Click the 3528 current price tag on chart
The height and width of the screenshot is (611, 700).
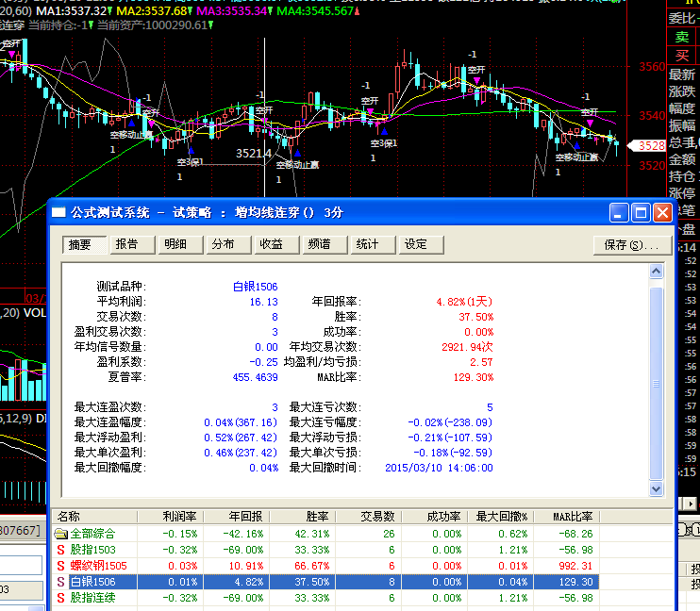click(647, 146)
